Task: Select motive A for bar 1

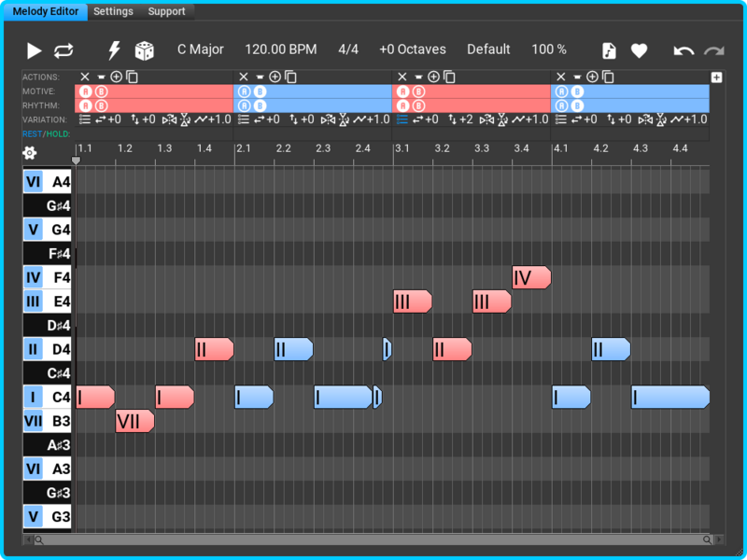Action: coord(85,91)
